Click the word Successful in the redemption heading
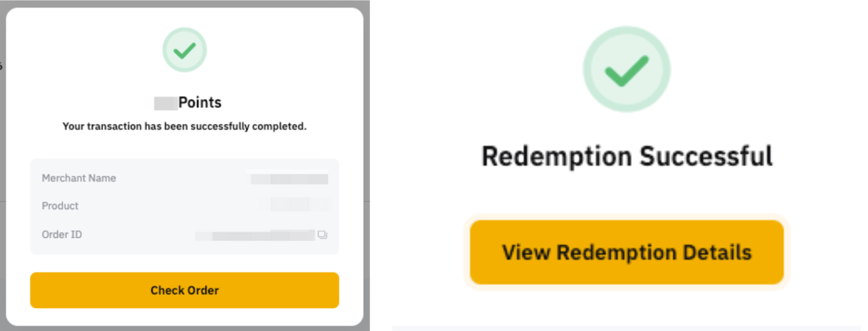The image size is (868, 331). pos(706,156)
